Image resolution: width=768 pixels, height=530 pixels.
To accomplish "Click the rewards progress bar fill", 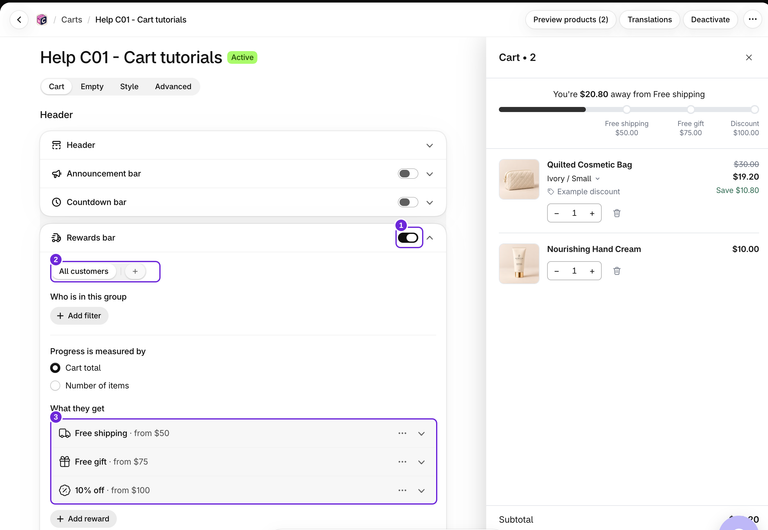I will point(542,109).
